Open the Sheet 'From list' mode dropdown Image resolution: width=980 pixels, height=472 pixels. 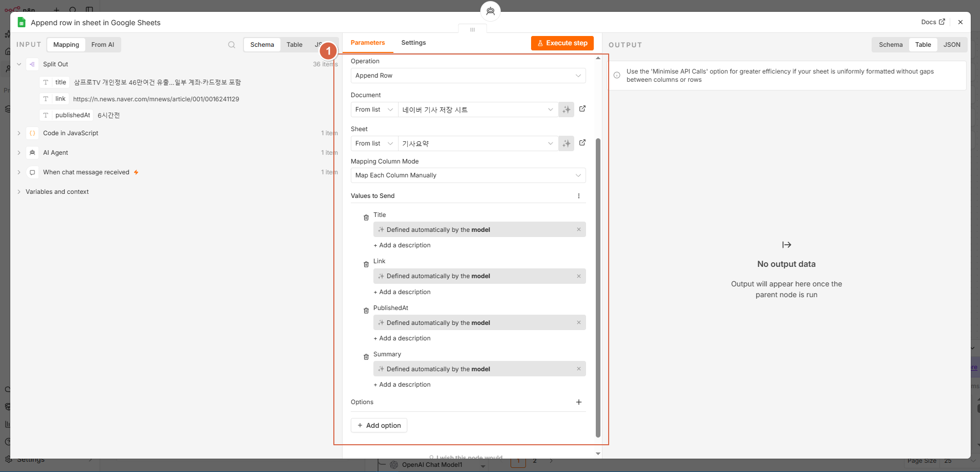click(374, 143)
